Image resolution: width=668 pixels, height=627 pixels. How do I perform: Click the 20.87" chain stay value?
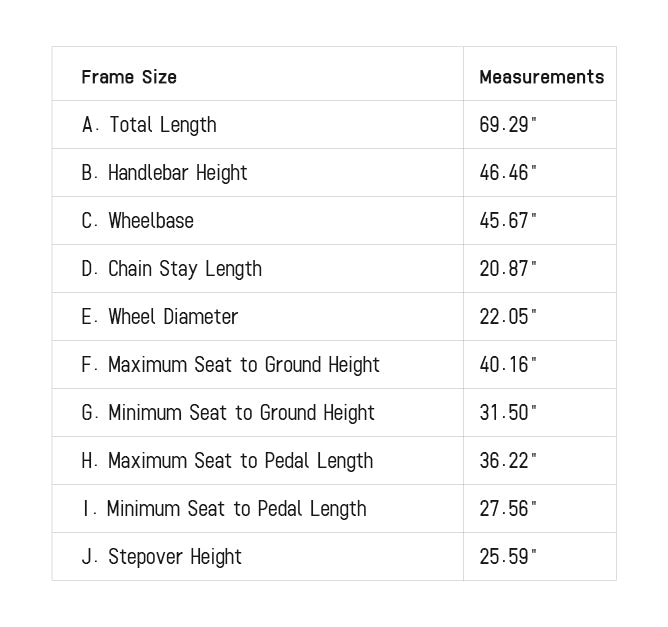click(x=508, y=269)
